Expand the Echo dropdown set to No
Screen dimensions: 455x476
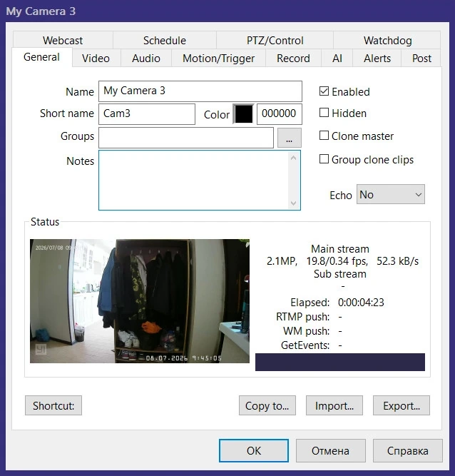point(391,194)
